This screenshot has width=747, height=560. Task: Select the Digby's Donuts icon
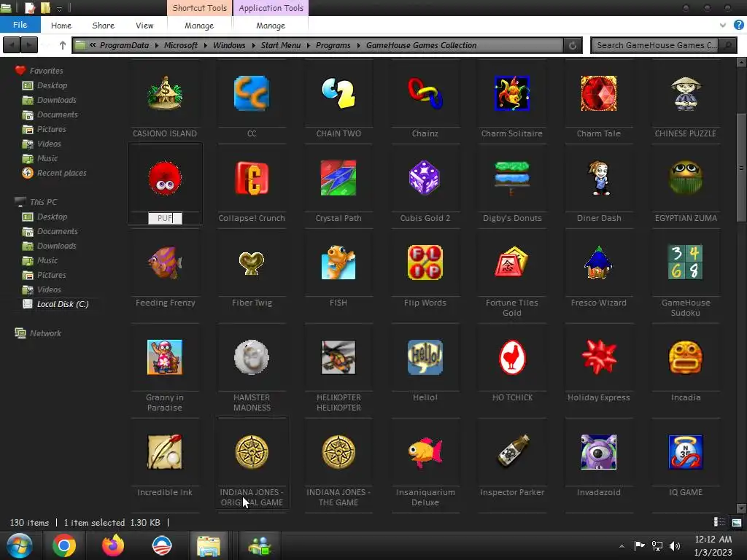(511, 178)
